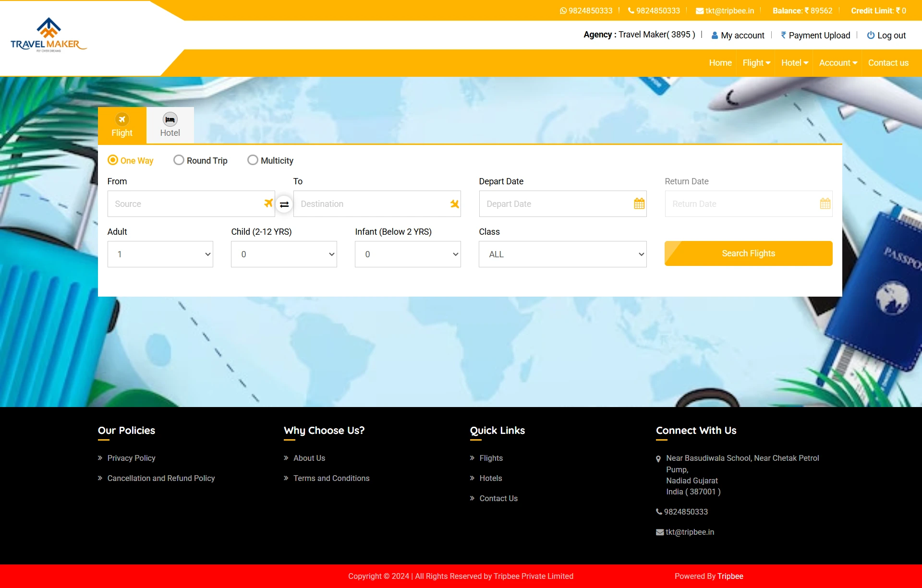The image size is (922, 588).
Task: Click the WhatsApp number icon in top bar
Action: coord(563,11)
